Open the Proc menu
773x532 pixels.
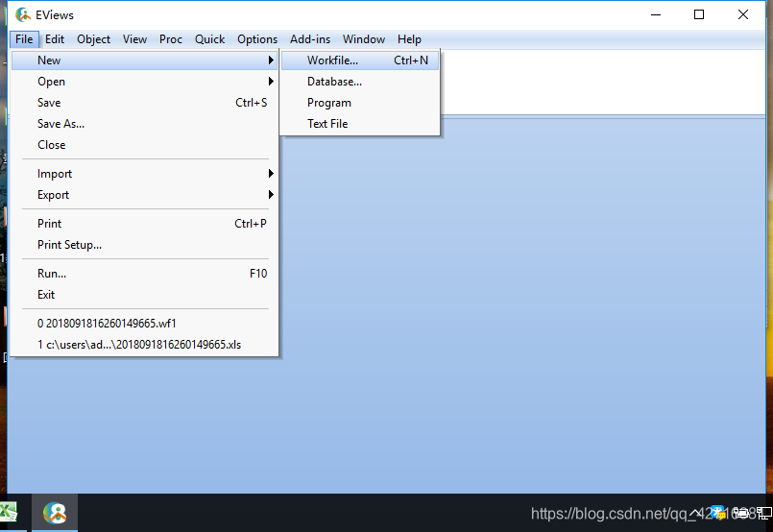click(x=171, y=39)
